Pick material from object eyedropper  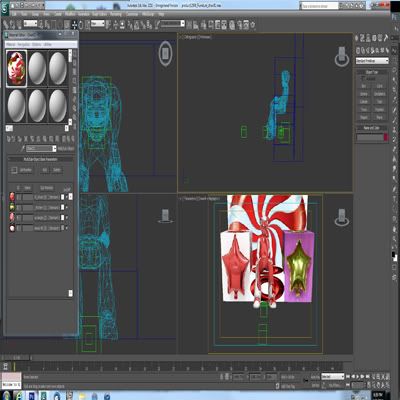(23, 148)
